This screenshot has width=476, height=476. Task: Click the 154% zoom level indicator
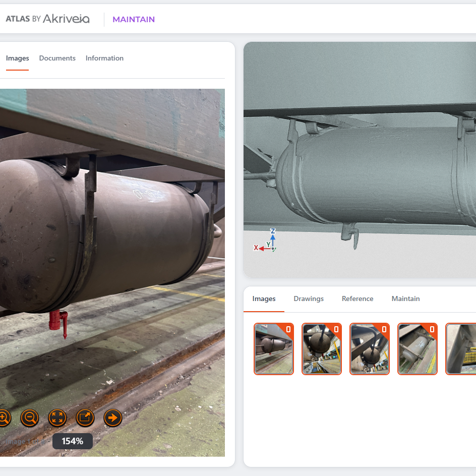coord(73,441)
